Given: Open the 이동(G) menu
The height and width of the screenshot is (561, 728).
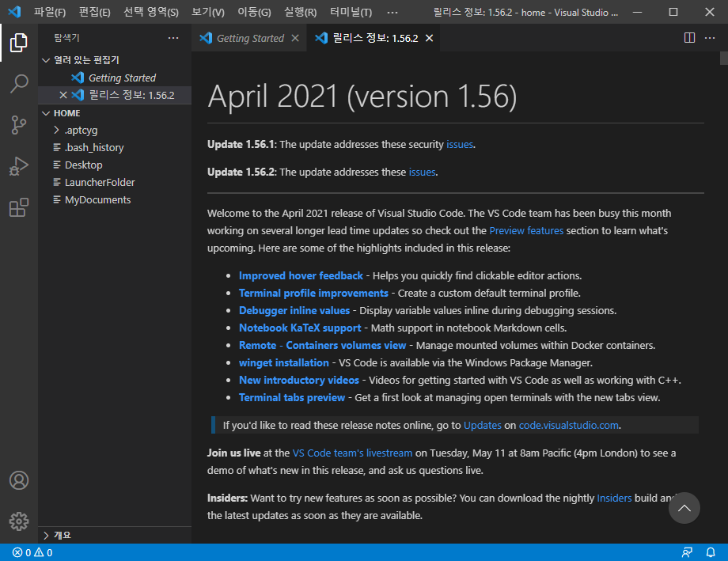Looking at the screenshot, I should point(254,12).
